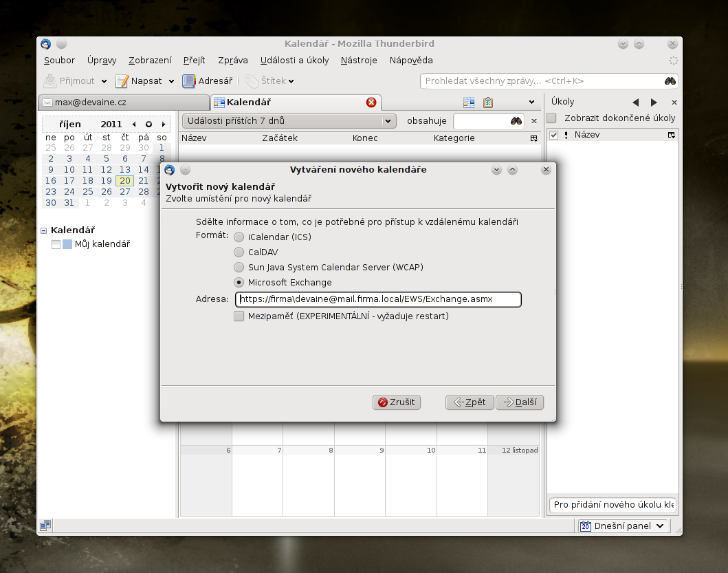
Task: Click the Přijmout mail receive icon
Action: (49, 81)
